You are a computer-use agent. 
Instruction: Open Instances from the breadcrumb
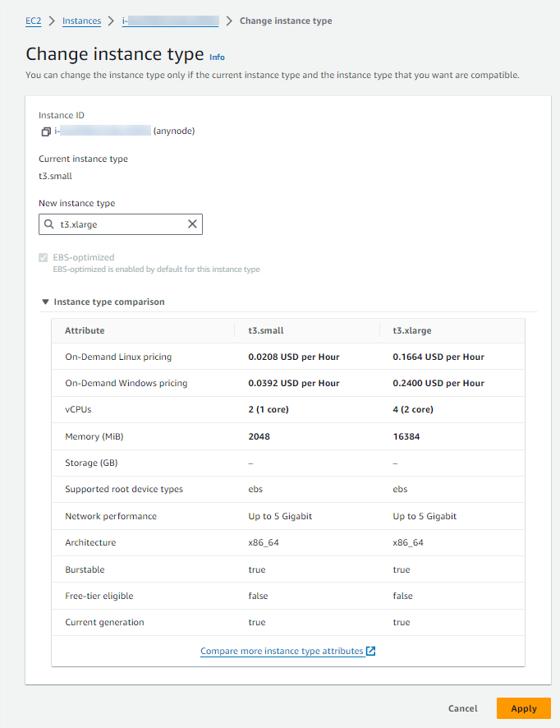81,21
